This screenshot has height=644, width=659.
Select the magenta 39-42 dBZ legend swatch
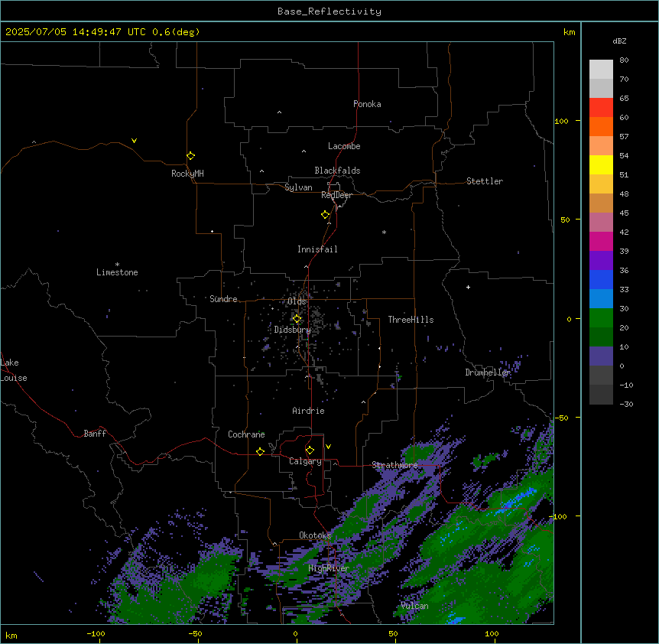(x=601, y=241)
